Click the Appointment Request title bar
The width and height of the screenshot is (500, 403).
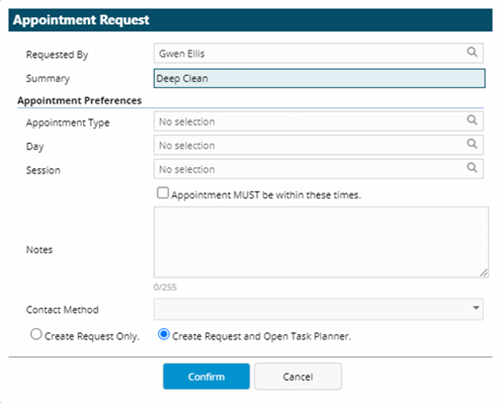250,20
